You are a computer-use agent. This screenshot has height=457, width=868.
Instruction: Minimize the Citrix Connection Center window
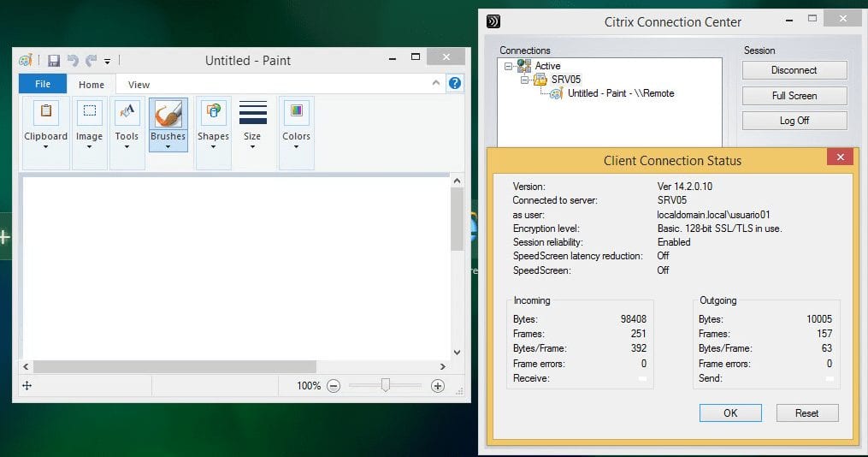pos(789,20)
